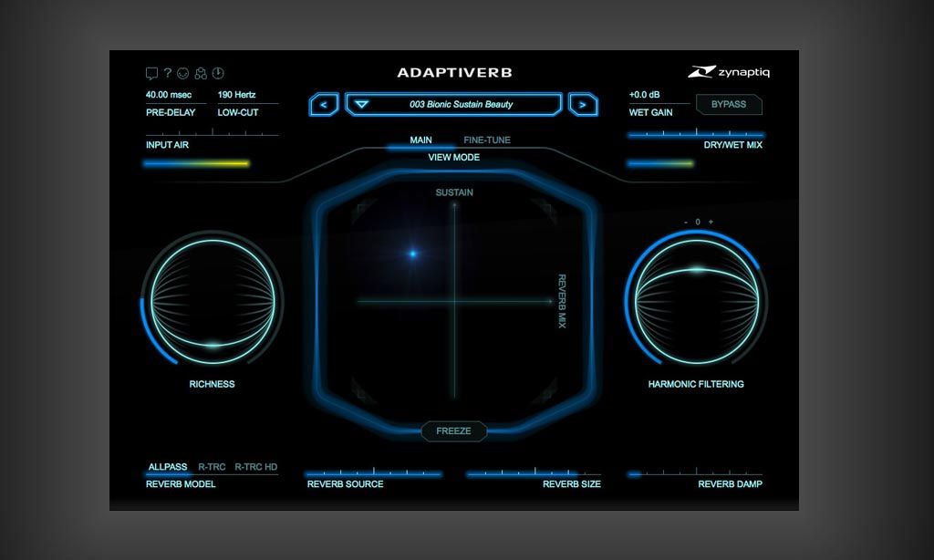Open the MIDI connector settings icon
Screen dimensions: 934x560
point(182,73)
